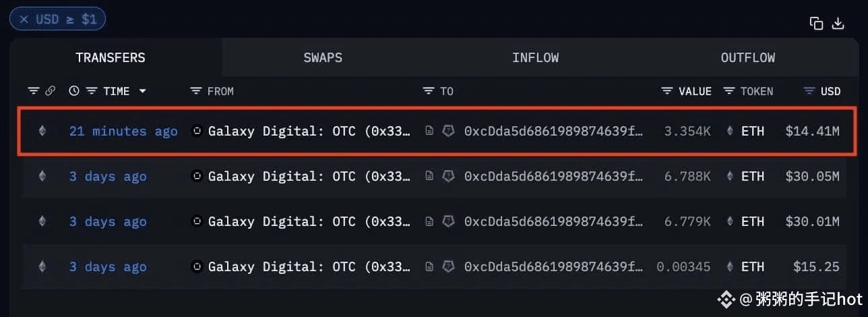Screen dimensions: 868x317
Task: Remove the USD ≥ $1 filter chip
Action: [24, 20]
